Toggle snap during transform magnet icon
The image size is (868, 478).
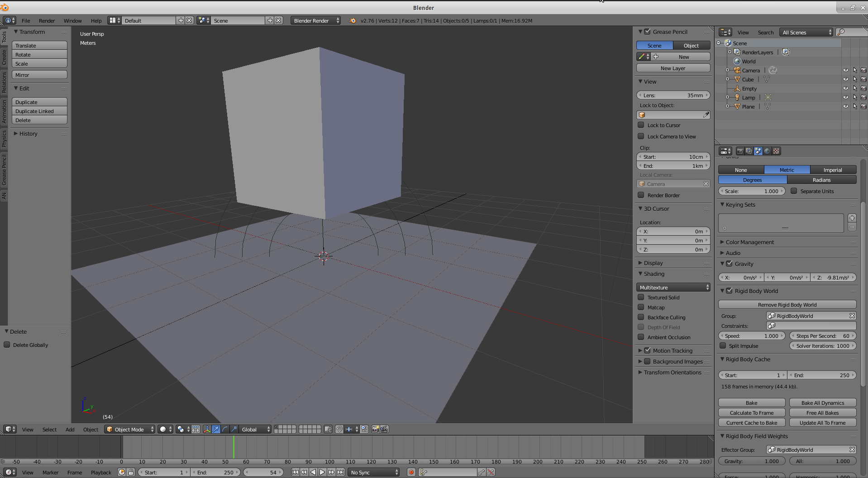pyautogui.click(x=339, y=429)
